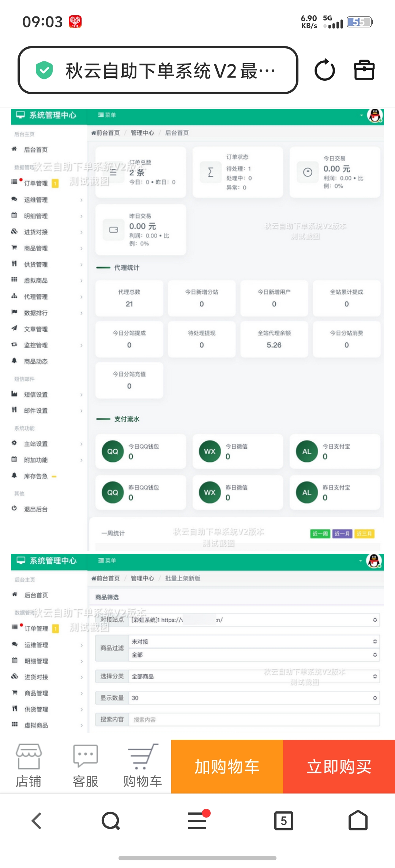The height and width of the screenshot is (868, 395).
Task: Tap the green security shield icon
Action: 44,71
